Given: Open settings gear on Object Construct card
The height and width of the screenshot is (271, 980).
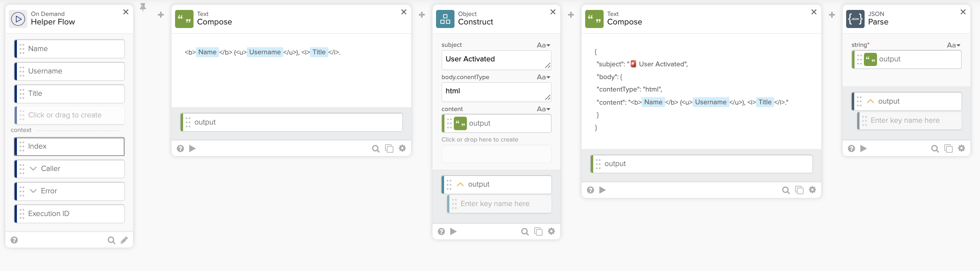Looking at the screenshot, I should (x=552, y=232).
